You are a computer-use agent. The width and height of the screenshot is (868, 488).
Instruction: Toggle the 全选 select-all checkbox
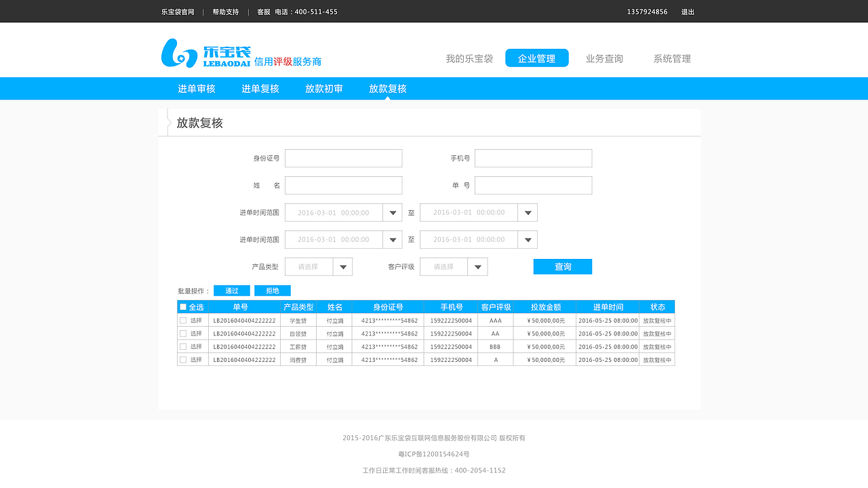pyautogui.click(x=183, y=307)
